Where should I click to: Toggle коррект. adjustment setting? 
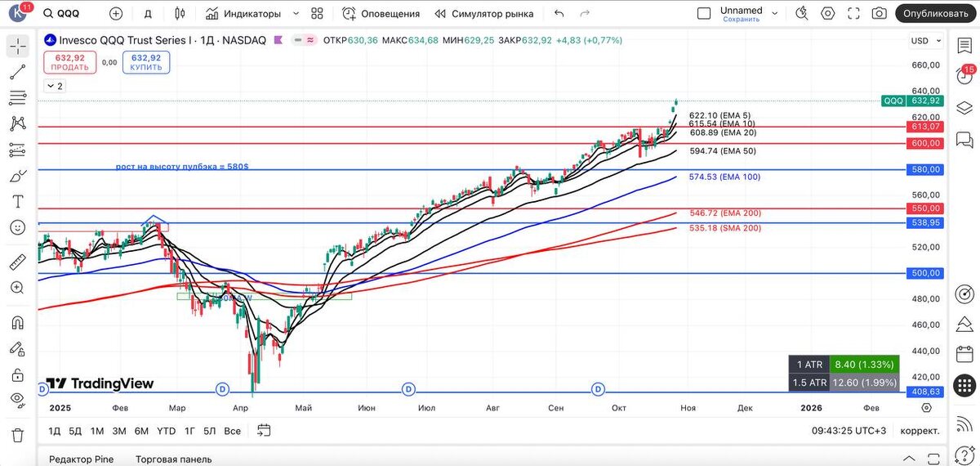920,430
